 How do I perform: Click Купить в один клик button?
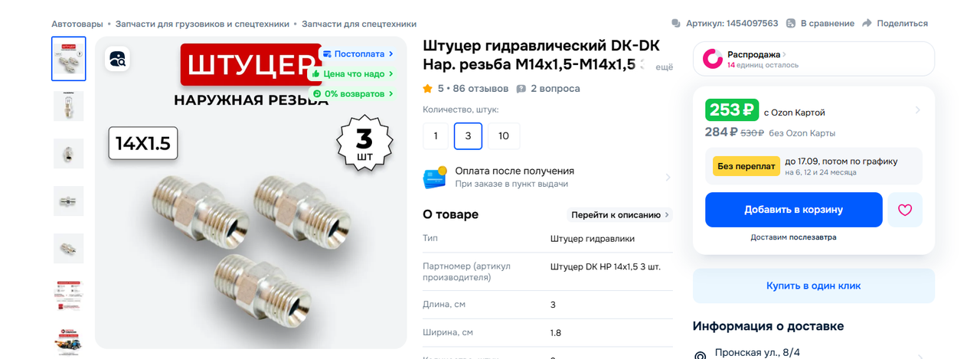click(813, 286)
